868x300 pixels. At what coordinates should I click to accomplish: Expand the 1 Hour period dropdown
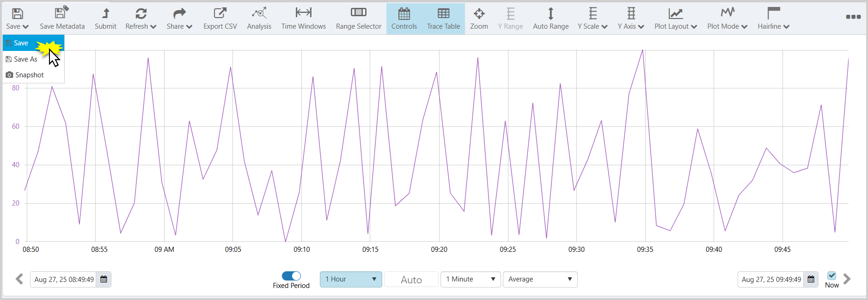351,279
